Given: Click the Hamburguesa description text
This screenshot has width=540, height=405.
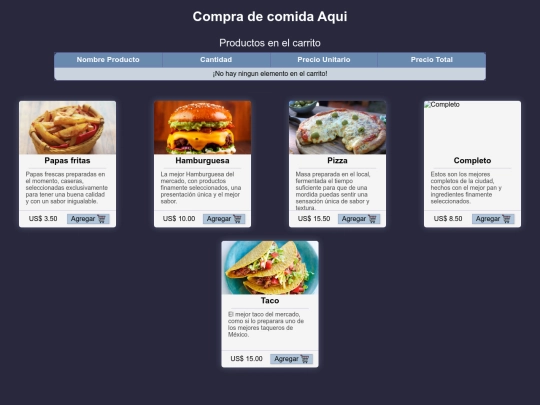Looking at the screenshot, I should [x=201, y=188].
